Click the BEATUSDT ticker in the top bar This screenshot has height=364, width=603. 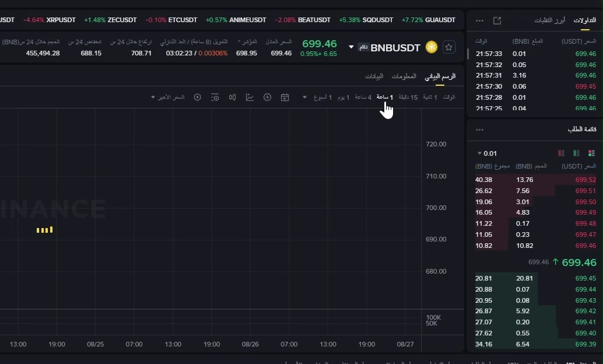tap(303, 20)
